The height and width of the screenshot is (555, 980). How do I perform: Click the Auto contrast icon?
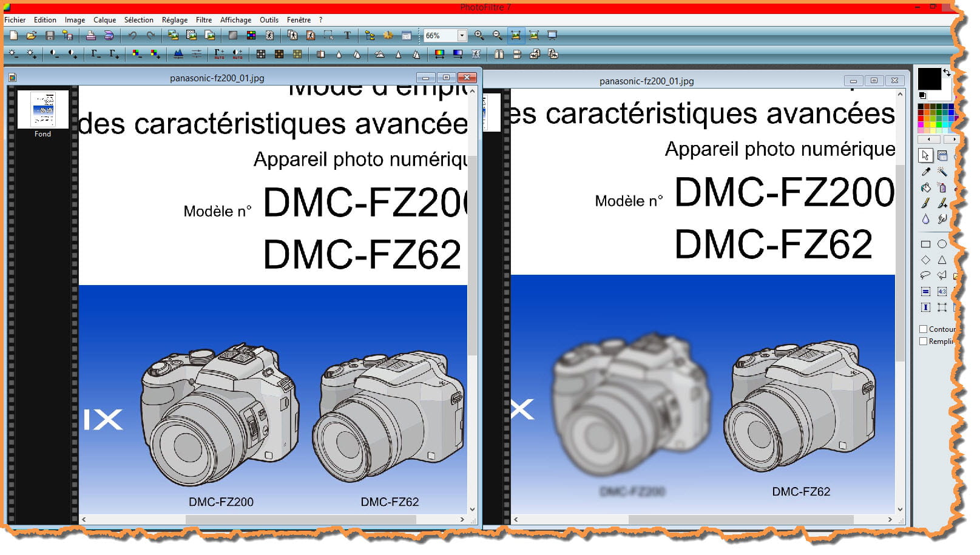tap(237, 54)
